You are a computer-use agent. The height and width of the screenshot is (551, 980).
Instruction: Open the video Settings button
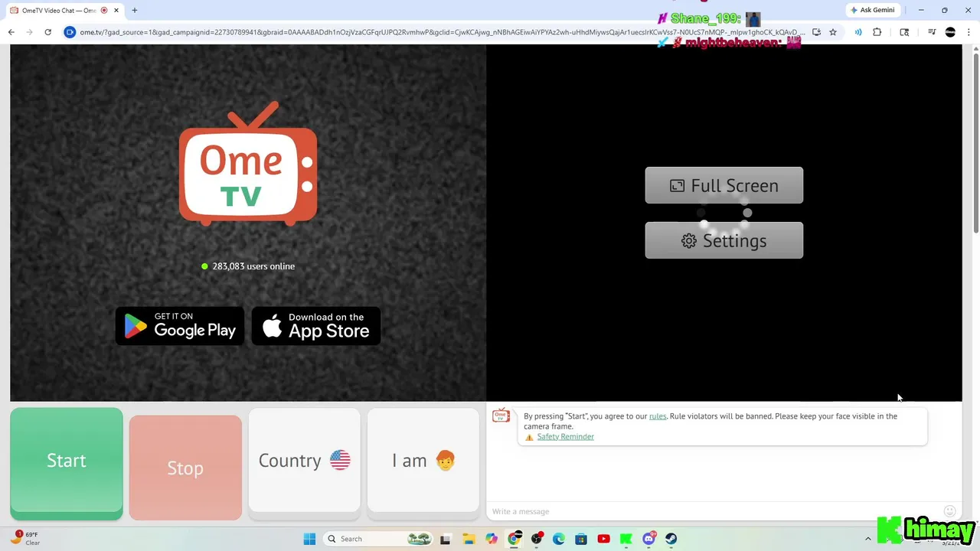(x=724, y=240)
